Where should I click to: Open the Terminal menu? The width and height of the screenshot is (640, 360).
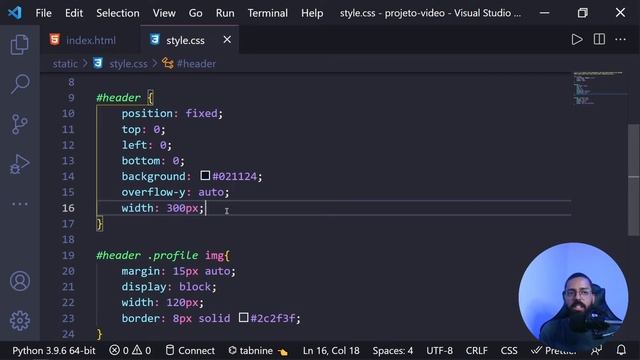tap(267, 13)
